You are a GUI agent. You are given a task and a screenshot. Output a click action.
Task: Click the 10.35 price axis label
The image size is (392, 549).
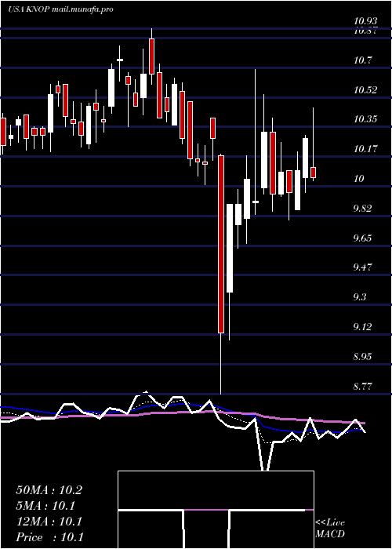coord(365,120)
